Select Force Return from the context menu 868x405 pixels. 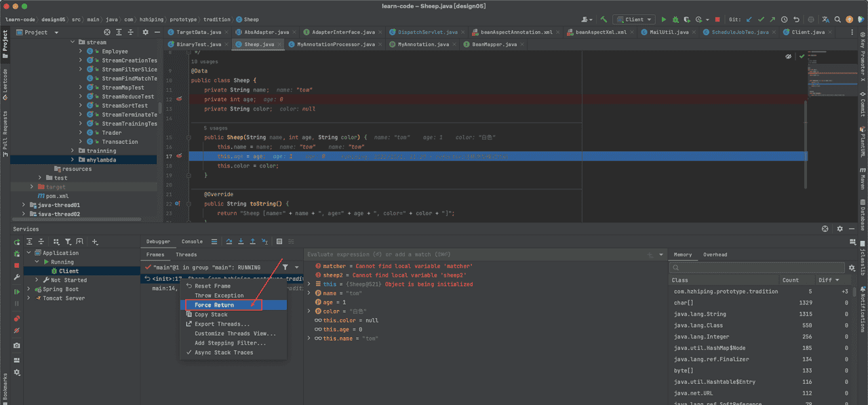(x=214, y=305)
